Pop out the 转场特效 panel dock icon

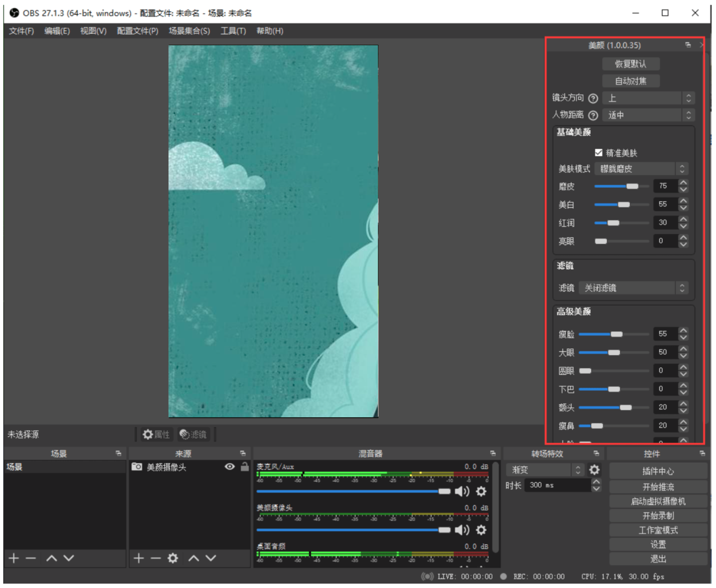597,453
